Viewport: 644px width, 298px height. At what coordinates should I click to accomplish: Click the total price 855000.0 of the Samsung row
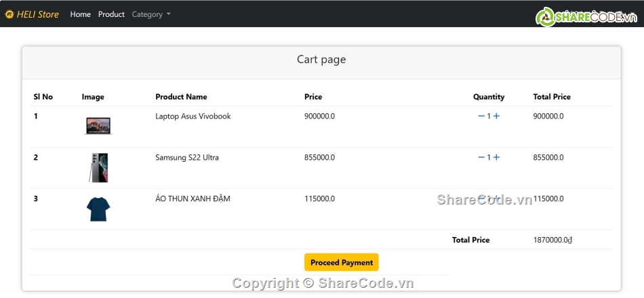coord(548,157)
